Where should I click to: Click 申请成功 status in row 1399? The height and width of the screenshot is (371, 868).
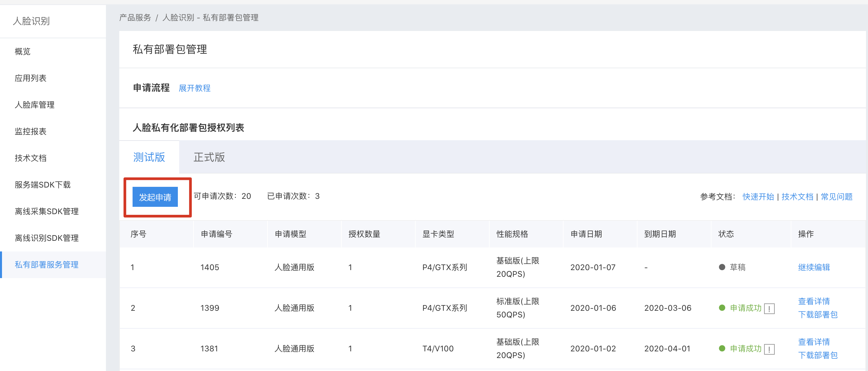click(x=740, y=308)
